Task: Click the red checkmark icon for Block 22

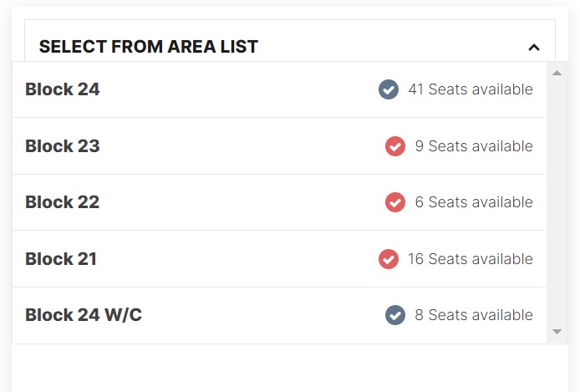Action: 395,202
